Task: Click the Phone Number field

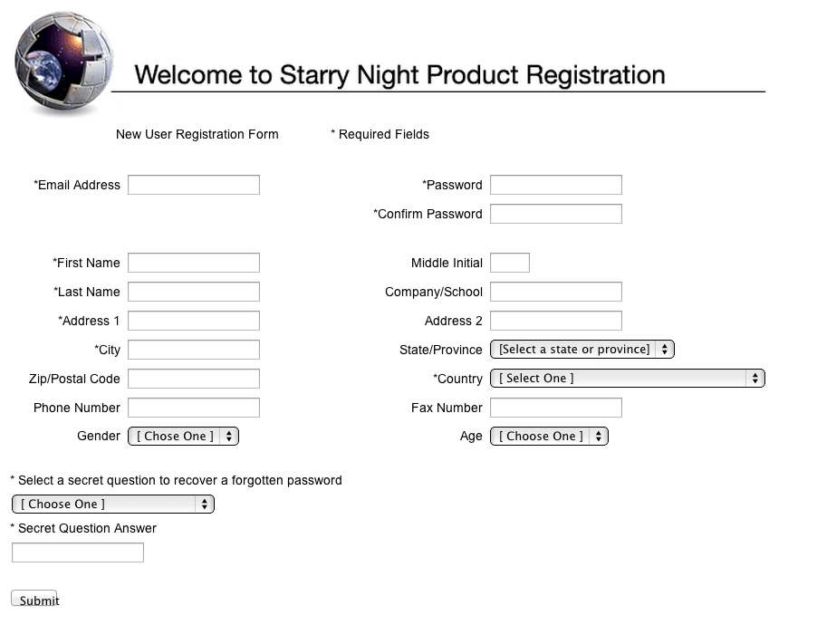Action: pyautogui.click(x=194, y=408)
